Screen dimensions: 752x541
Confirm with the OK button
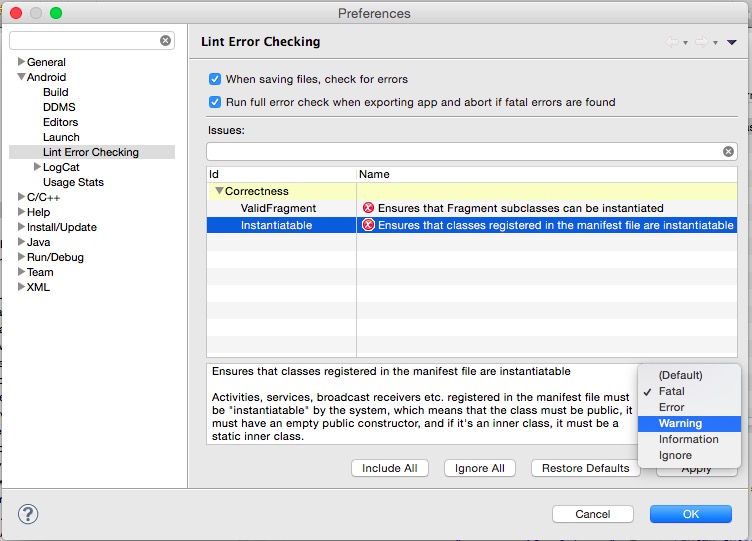tap(691, 514)
